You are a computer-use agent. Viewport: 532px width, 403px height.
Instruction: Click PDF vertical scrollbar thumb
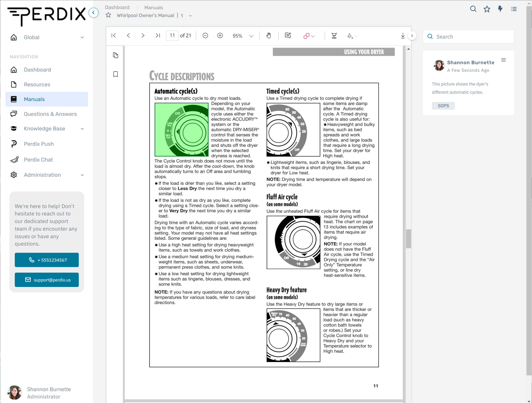tap(408, 239)
